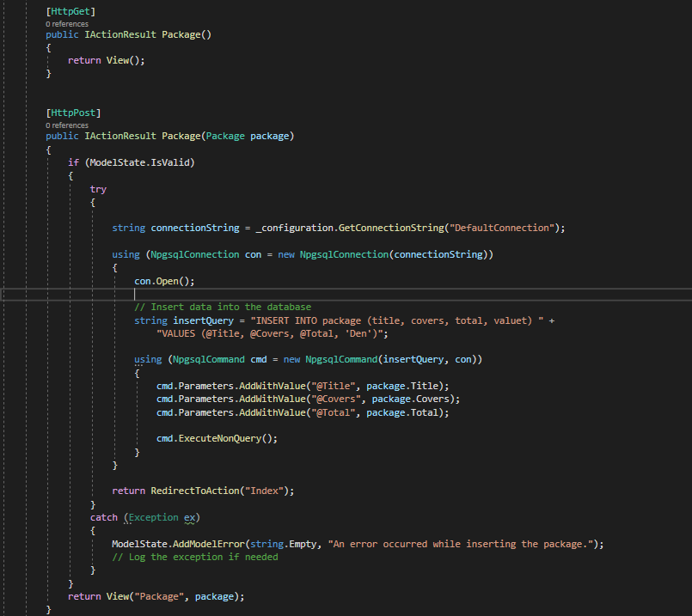Click the cmd.ExecuteNonQuery() call
Viewport: 692px width, 616px height.
(x=217, y=438)
